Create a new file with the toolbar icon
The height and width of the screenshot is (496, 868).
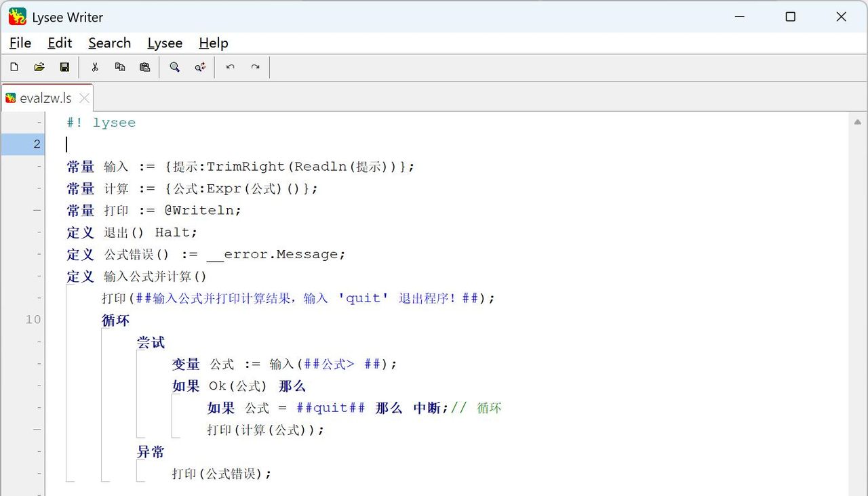tap(14, 67)
